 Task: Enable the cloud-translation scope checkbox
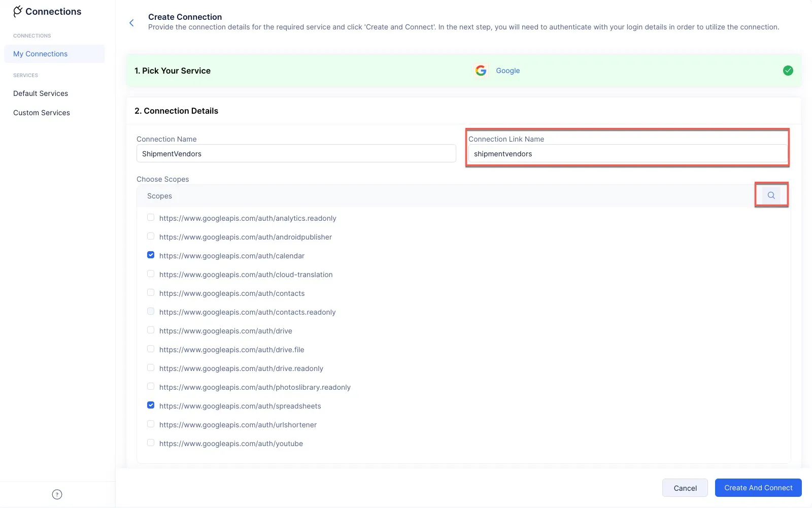pos(151,274)
